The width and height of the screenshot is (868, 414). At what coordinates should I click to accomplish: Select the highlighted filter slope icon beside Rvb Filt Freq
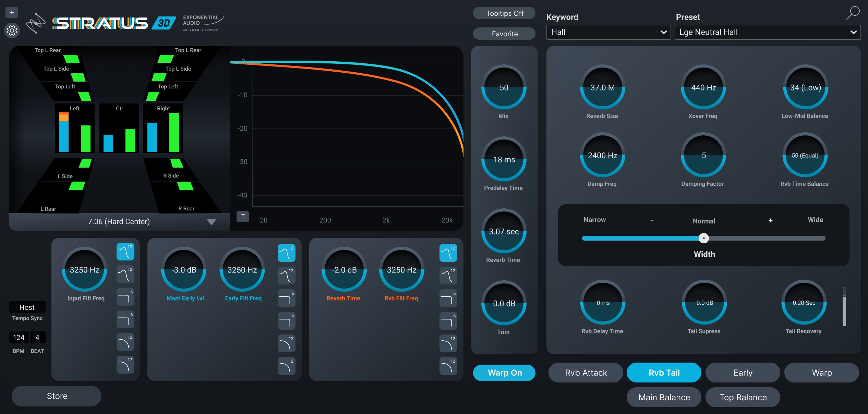pyautogui.click(x=448, y=253)
